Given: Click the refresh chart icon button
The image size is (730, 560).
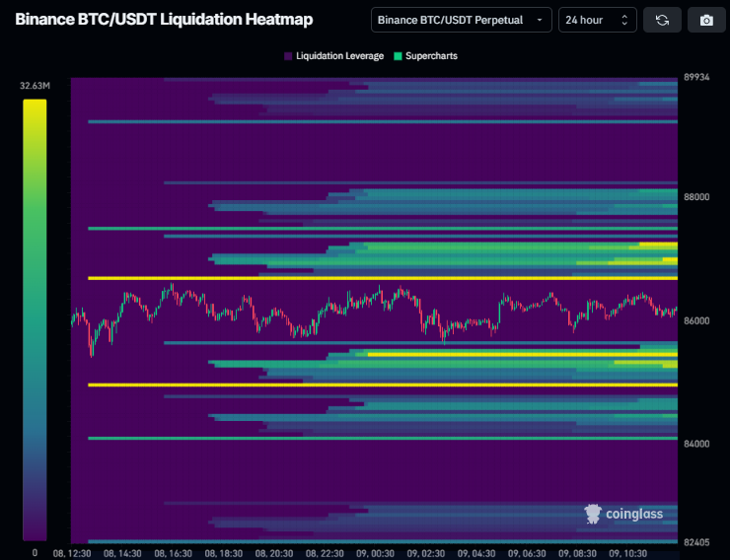Looking at the screenshot, I should tap(662, 20).
